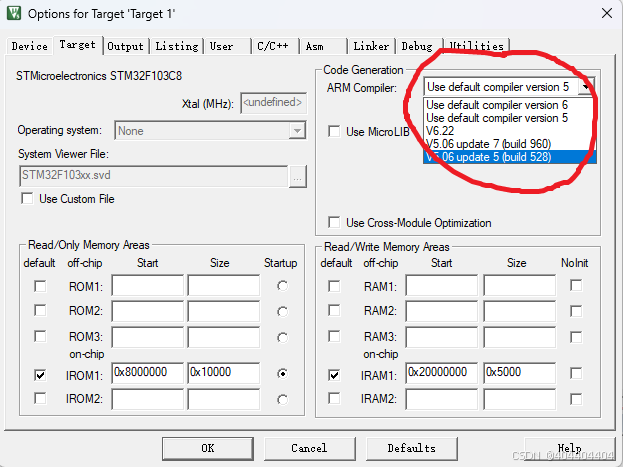Image resolution: width=623 pixels, height=467 pixels.
Task: Open the Utilities tab
Action: (x=476, y=46)
